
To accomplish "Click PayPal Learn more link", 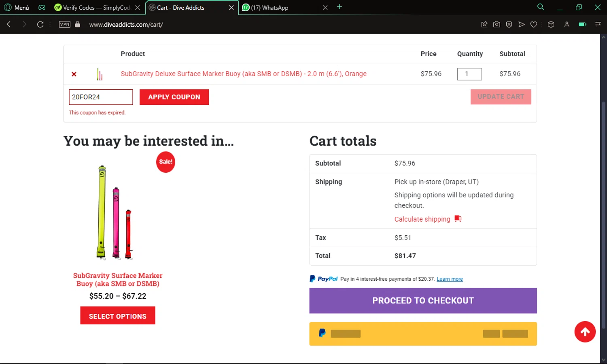I will (450, 279).
